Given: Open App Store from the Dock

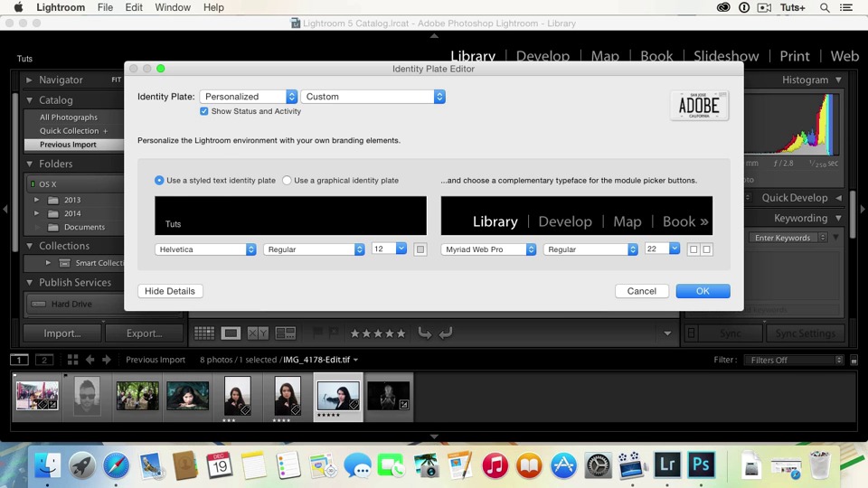Looking at the screenshot, I should click(563, 465).
